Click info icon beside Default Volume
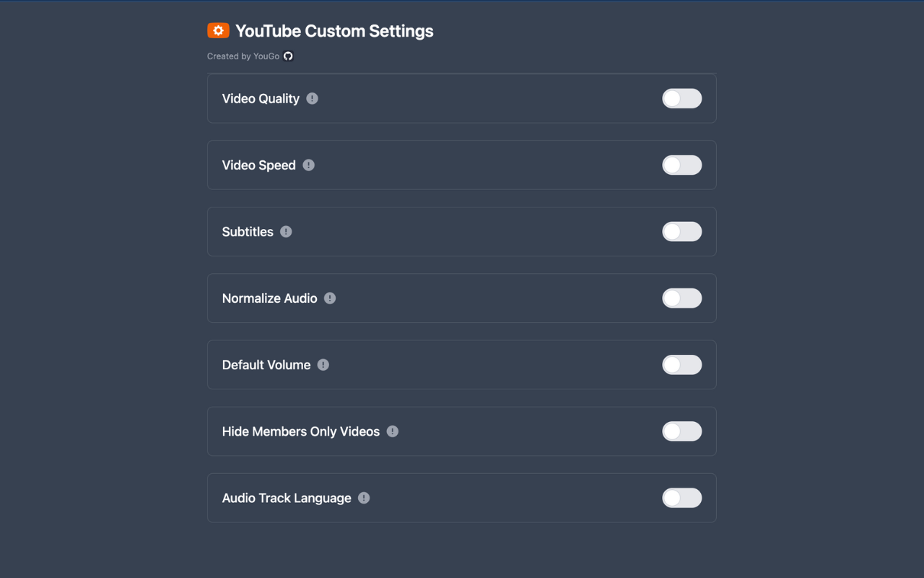This screenshot has height=578, width=924. pos(323,365)
